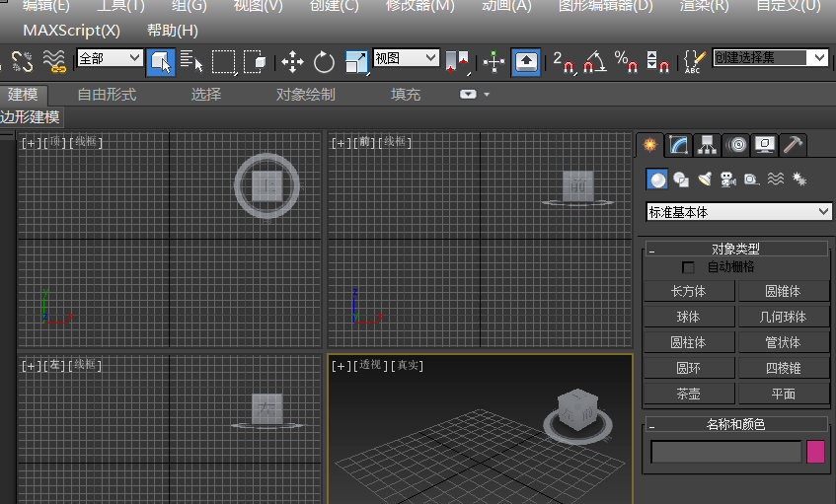Open the [线框] shading menu in top viewport

pos(85,142)
